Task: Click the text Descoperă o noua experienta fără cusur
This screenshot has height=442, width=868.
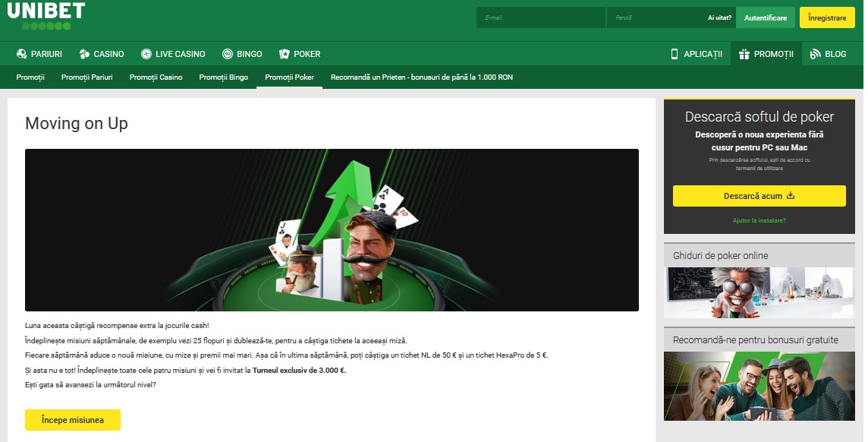Action: coord(759,140)
